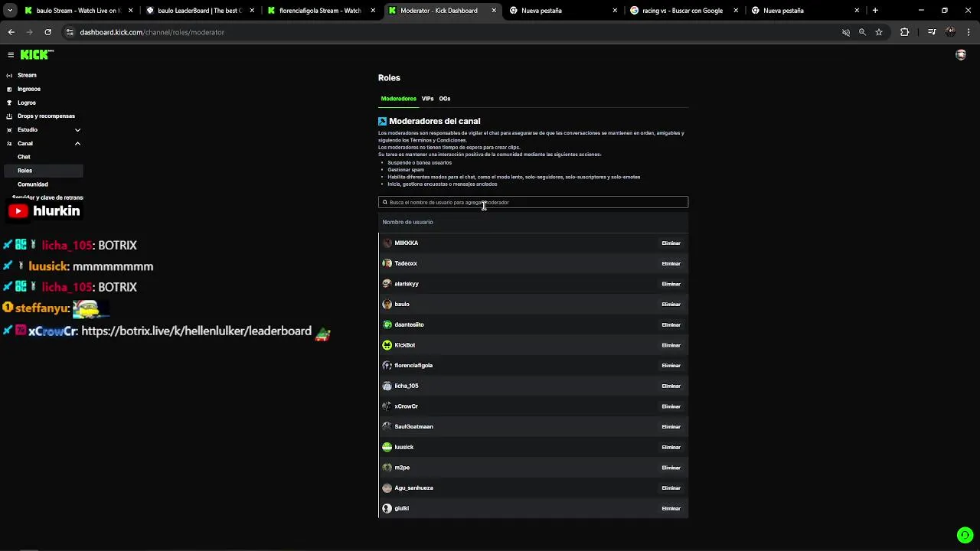
Task: Close the Moderator - Kick Dashboard tab
Action: pyautogui.click(x=494, y=11)
